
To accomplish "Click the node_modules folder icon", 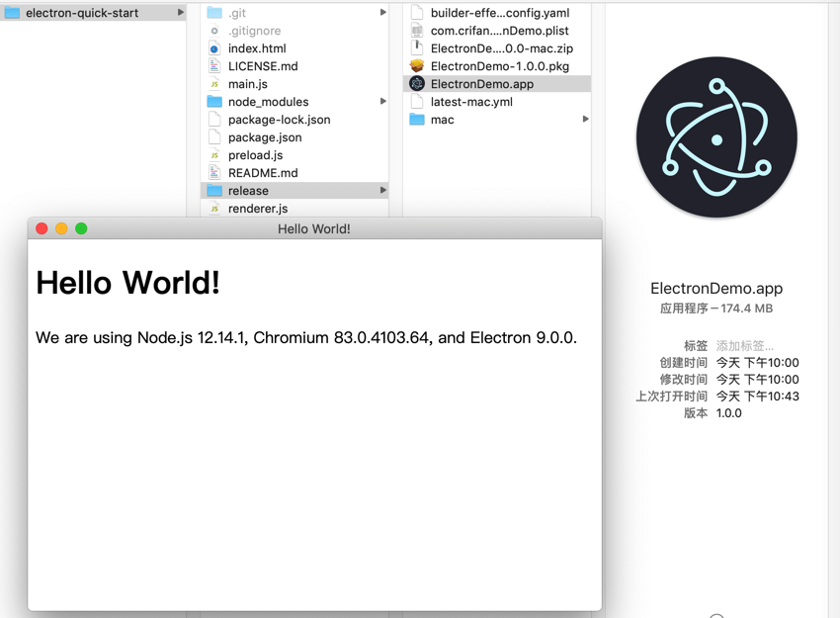I will [214, 101].
